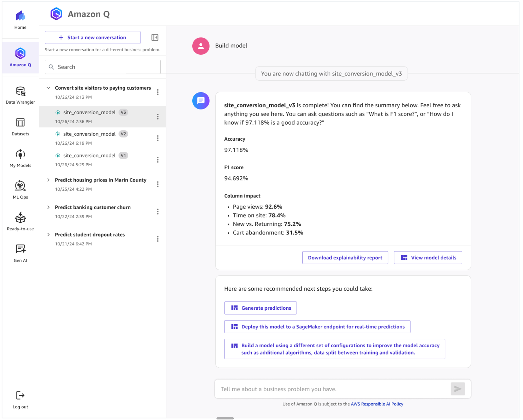Viewport: 523px width, 420px height.
Task: Click the model icon beside site_conversion_model V1
Action: point(58,155)
